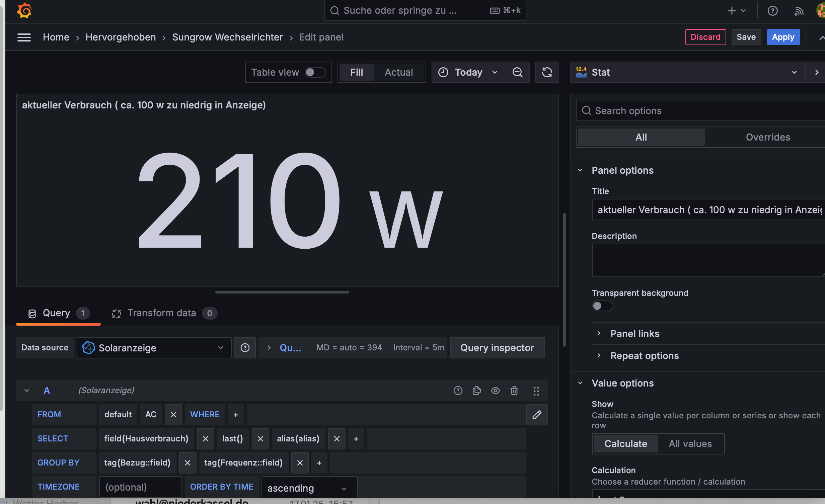
Task: Open the Query inspector
Action: (x=497, y=348)
